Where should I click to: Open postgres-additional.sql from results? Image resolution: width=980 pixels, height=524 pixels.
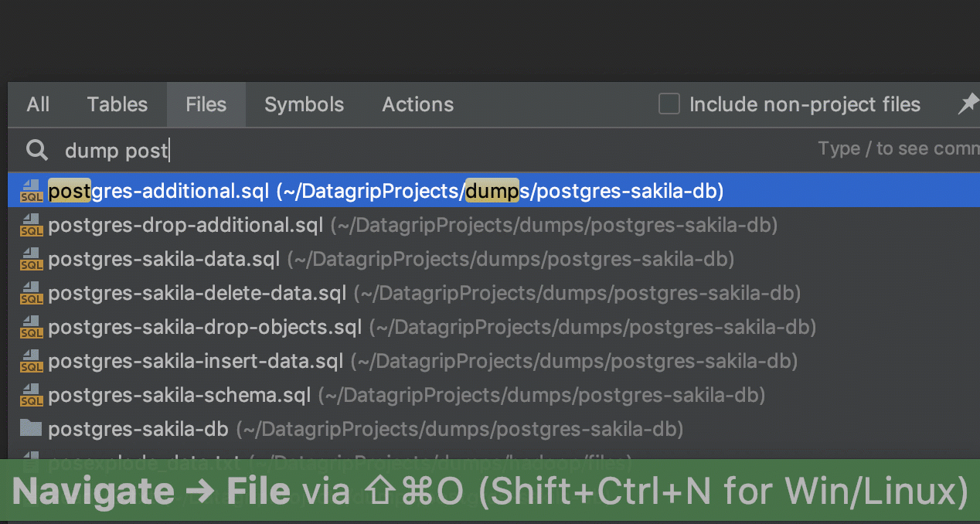tap(158, 191)
